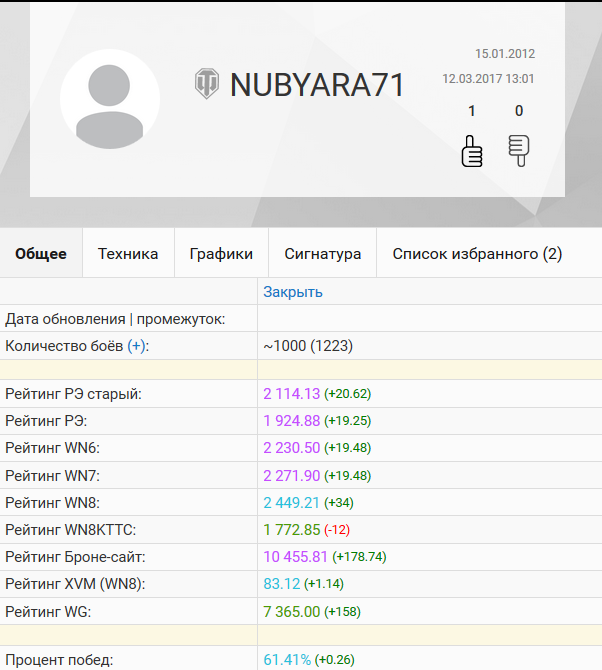The height and width of the screenshot is (670, 602).
Task: Click the Рейтинг WN8KTTC label
Action: click(70, 530)
